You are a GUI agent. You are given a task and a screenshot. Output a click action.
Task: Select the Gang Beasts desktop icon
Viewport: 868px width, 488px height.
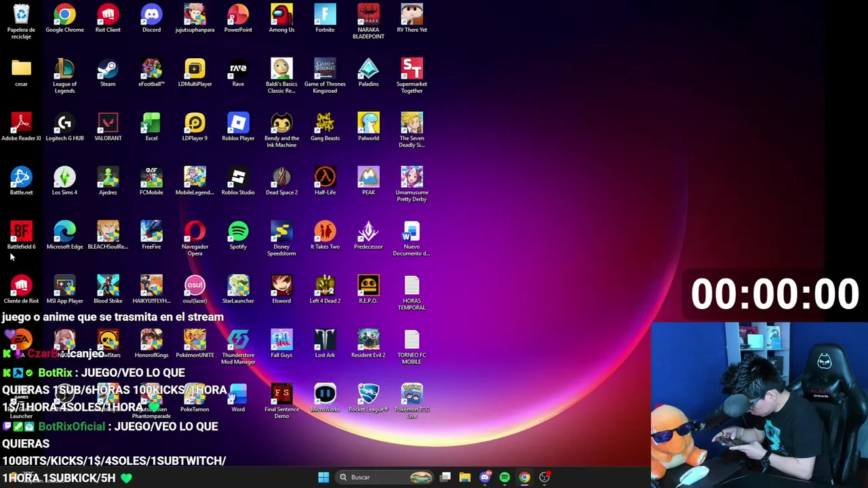(x=325, y=127)
